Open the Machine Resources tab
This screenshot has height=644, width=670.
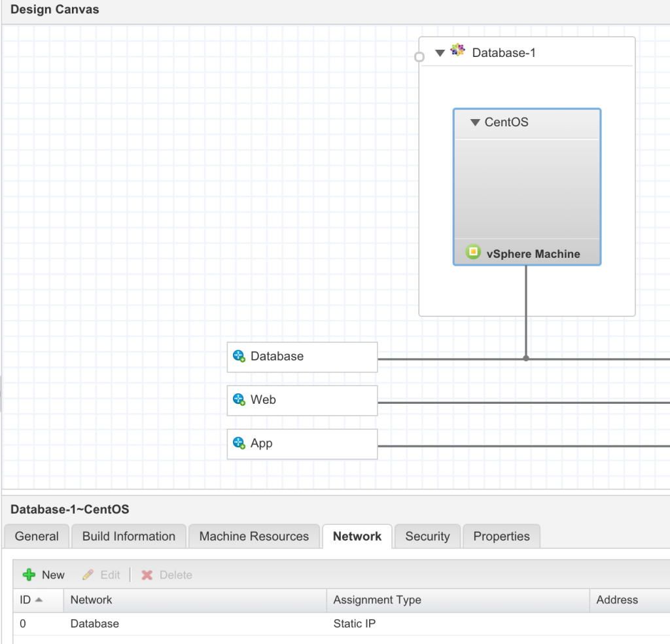click(254, 536)
